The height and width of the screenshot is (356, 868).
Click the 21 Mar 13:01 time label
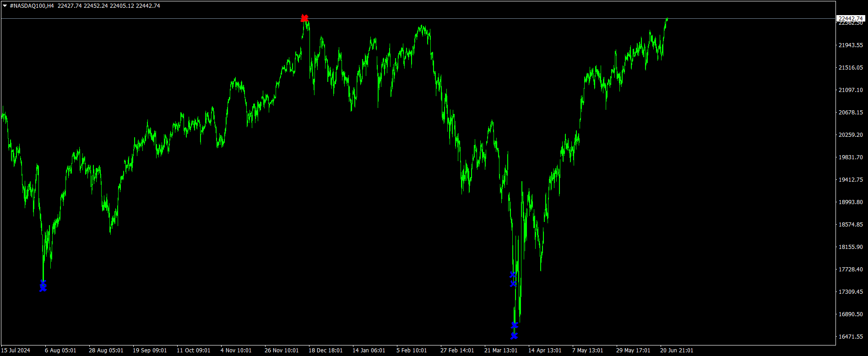coord(501,351)
